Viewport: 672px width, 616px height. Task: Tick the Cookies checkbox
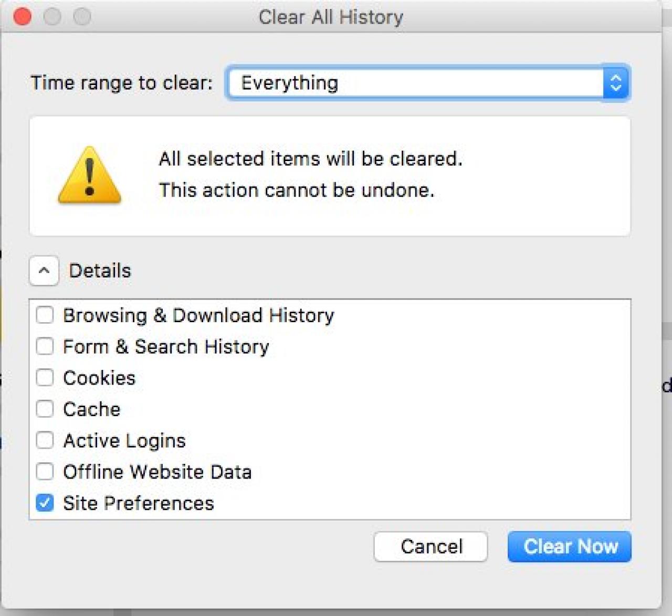click(x=45, y=378)
